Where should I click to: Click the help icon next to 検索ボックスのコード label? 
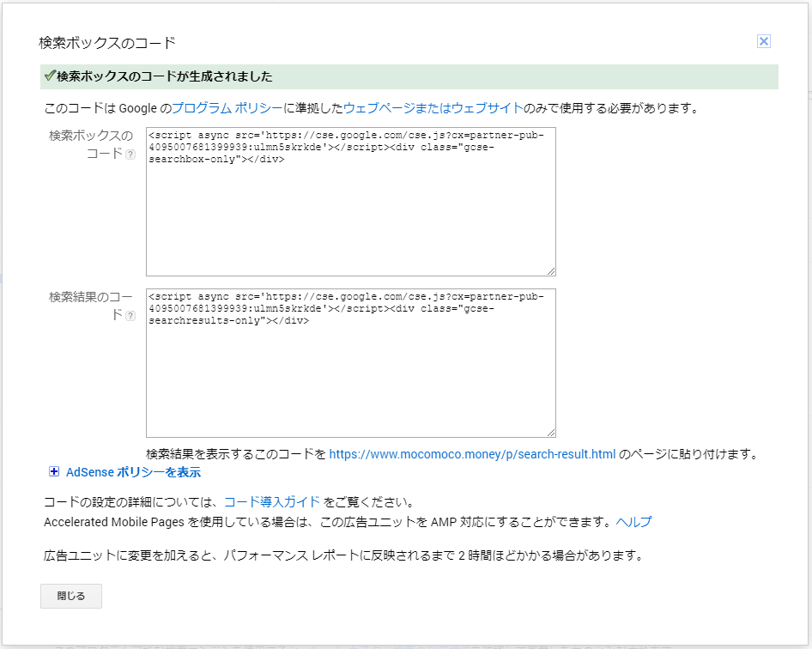(x=130, y=155)
